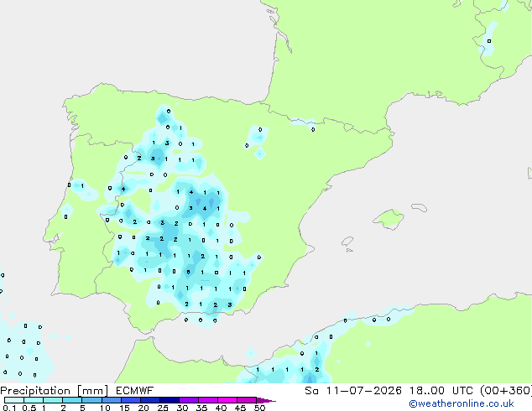Click the date '11-07-2026'
Screen dimensions: 532x411
363,391
